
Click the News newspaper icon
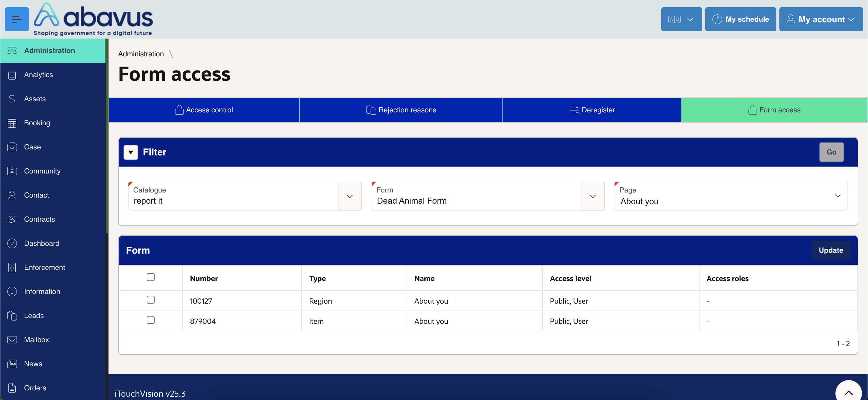pos(12,364)
